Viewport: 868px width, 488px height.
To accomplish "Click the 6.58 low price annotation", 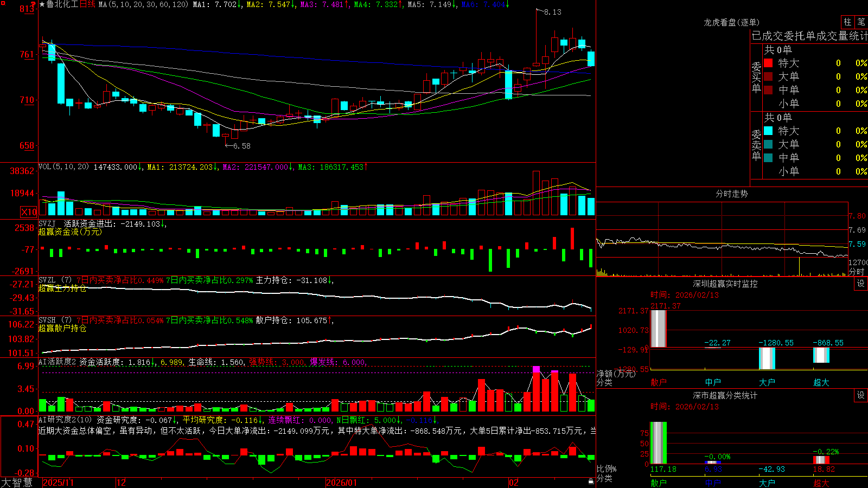I will [242, 146].
